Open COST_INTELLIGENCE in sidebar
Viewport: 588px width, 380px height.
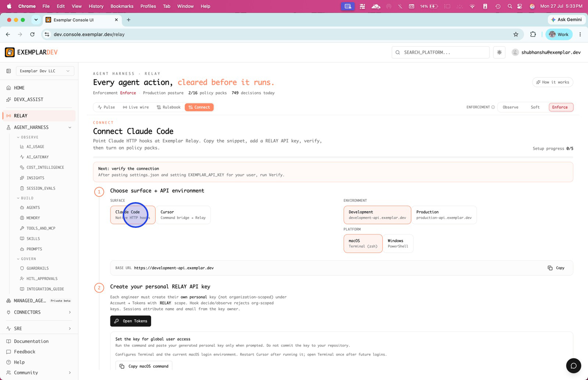pos(45,167)
